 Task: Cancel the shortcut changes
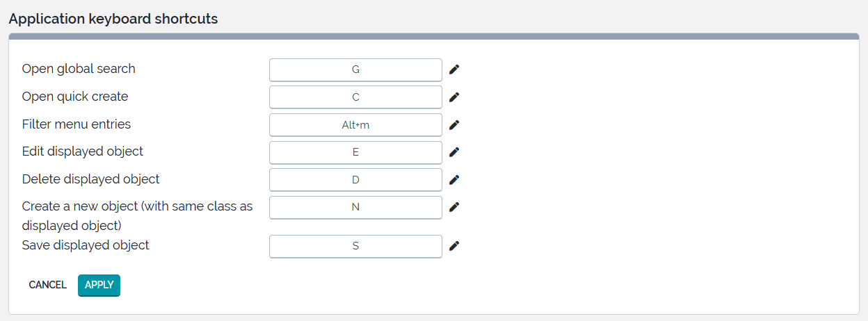click(x=47, y=285)
